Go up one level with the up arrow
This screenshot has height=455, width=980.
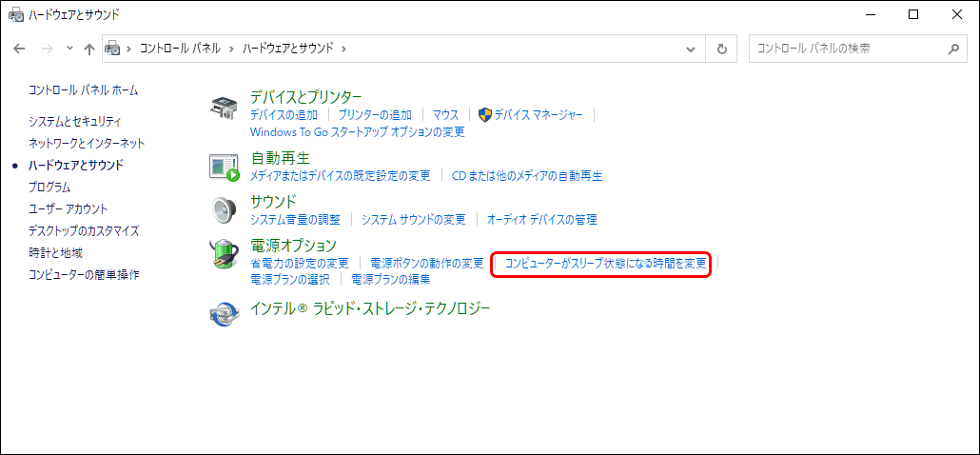pos(89,49)
